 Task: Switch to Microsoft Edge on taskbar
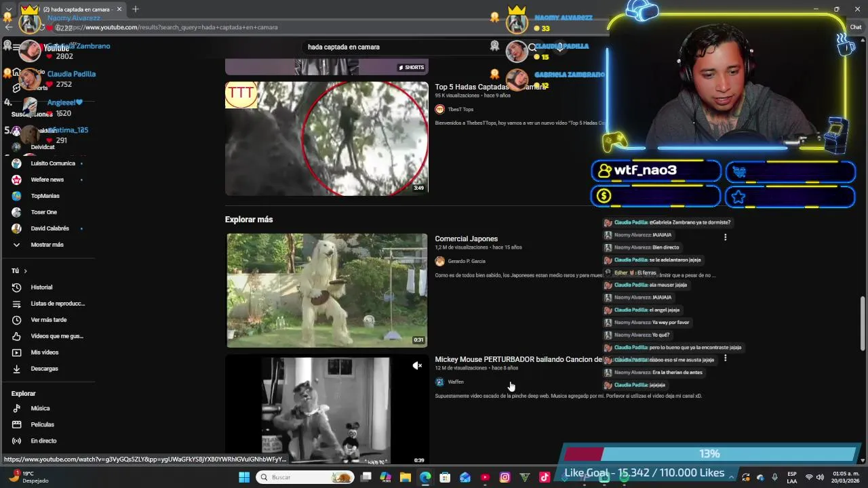[x=425, y=477]
